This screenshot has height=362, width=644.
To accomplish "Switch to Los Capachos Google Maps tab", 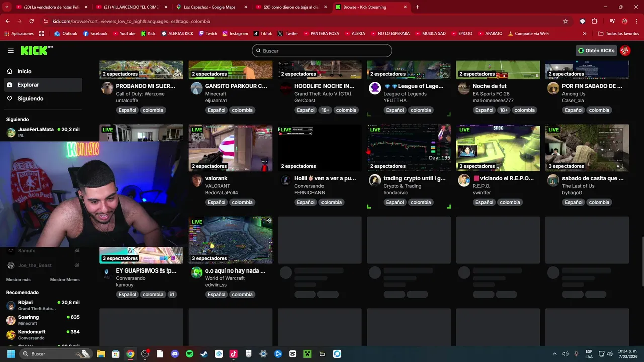I will [211, 7].
